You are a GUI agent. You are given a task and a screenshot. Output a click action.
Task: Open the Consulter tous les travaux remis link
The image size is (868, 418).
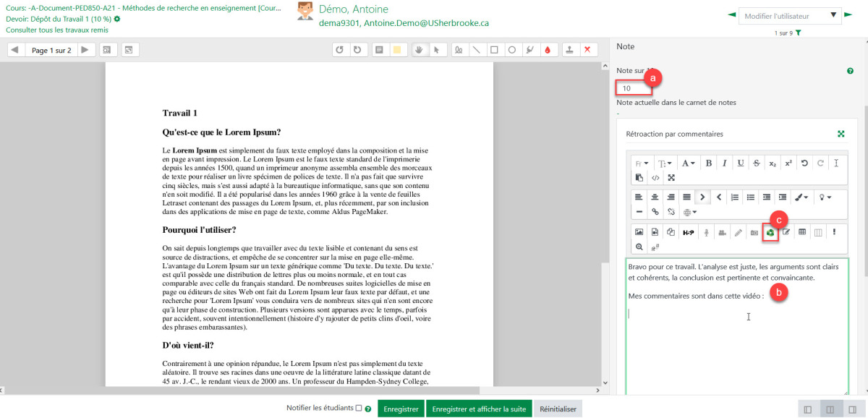point(56,30)
